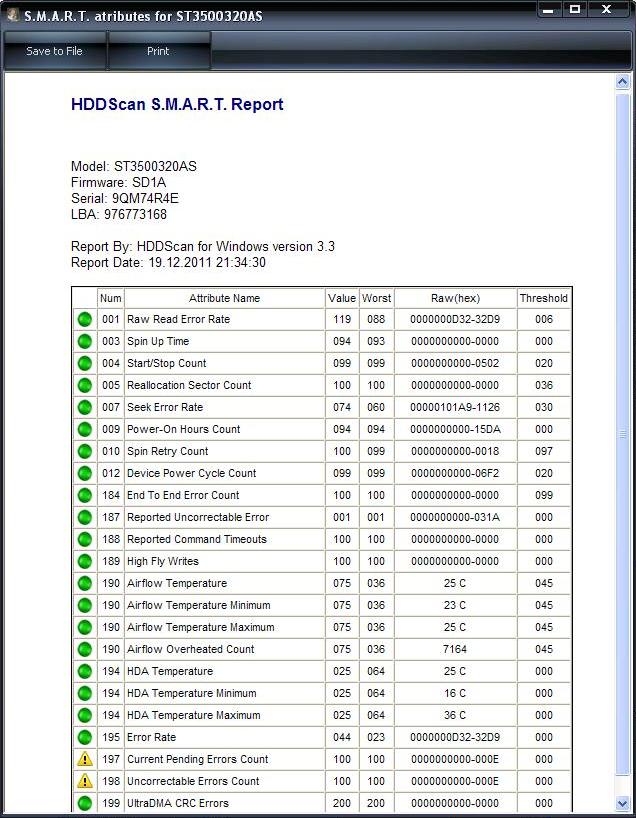Click green status icon for Airflow Temperature Minimum
Viewport: 636px width, 818px height.
coord(85,605)
